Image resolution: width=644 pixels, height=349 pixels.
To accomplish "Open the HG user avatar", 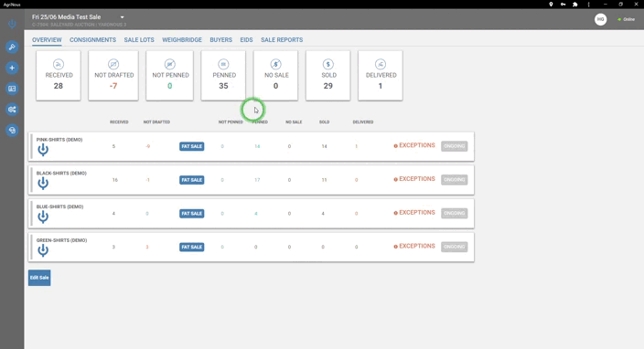I will pyautogui.click(x=600, y=19).
